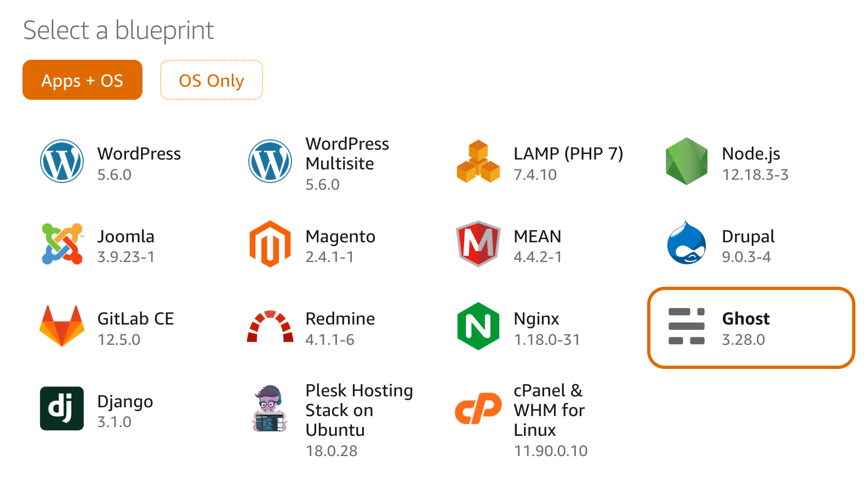
Task: Select the GitLab fox logo icon
Action: pos(62,326)
